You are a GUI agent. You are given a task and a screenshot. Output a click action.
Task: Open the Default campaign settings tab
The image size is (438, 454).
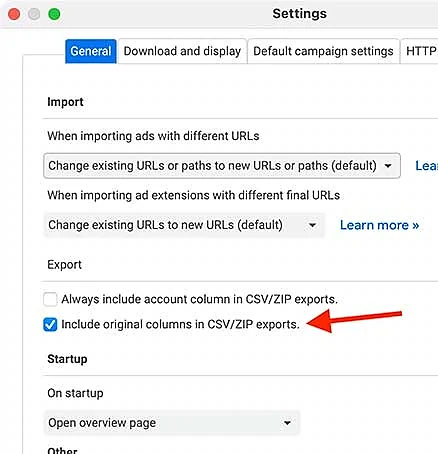323,51
